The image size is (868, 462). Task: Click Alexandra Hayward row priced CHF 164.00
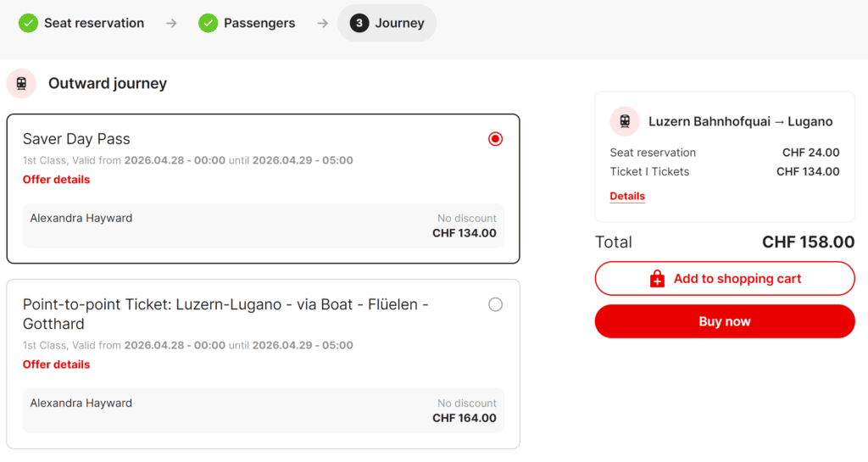coord(263,410)
